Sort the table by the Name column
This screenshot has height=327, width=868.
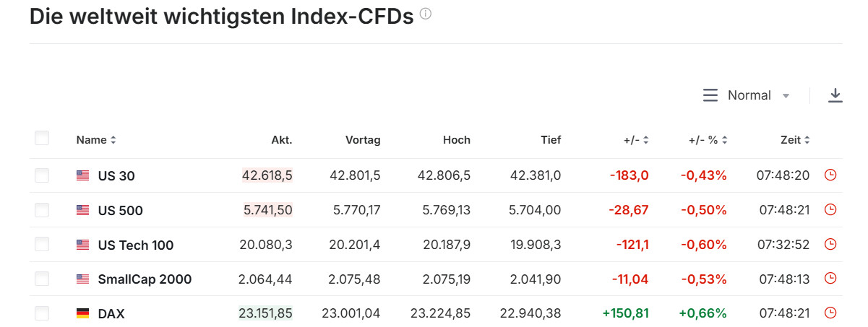tap(96, 140)
